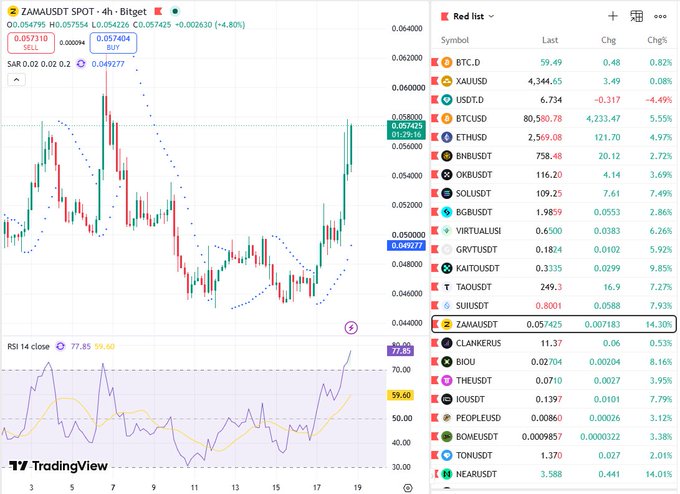The width and height of the screenshot is (680, 494).
Task: Click the ZAMAUSDT coin logo in chart title
Action: tap(13, 11)
